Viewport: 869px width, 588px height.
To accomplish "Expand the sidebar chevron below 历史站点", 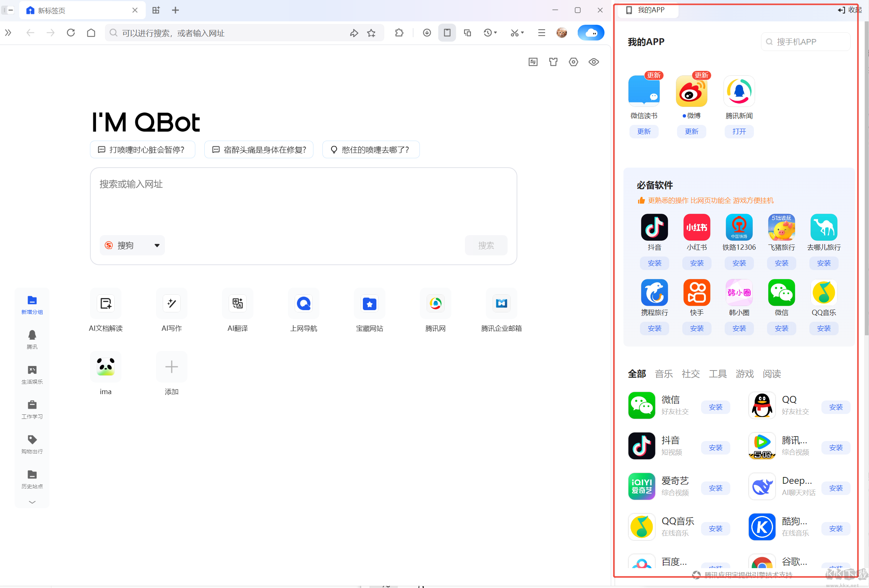I will [32, 502].
